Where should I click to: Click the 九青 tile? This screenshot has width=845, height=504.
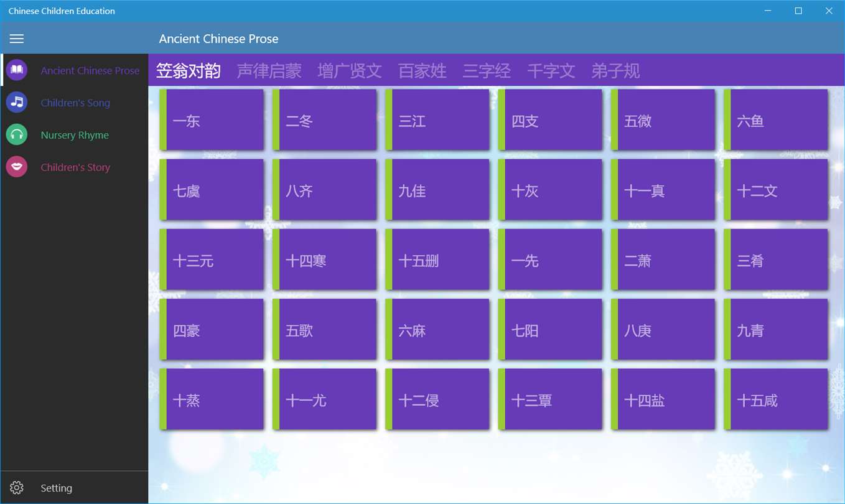point(776,329)
